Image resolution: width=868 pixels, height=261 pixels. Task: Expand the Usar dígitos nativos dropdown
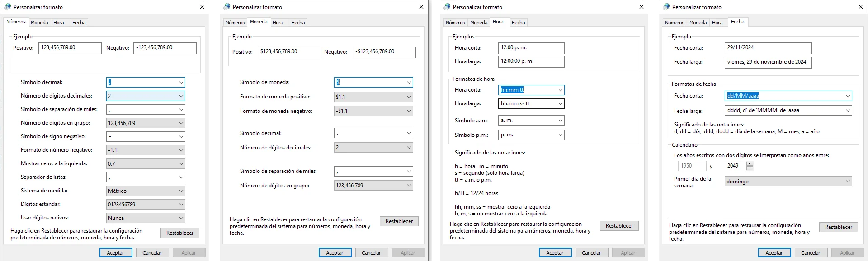click(x=181, y=218)
